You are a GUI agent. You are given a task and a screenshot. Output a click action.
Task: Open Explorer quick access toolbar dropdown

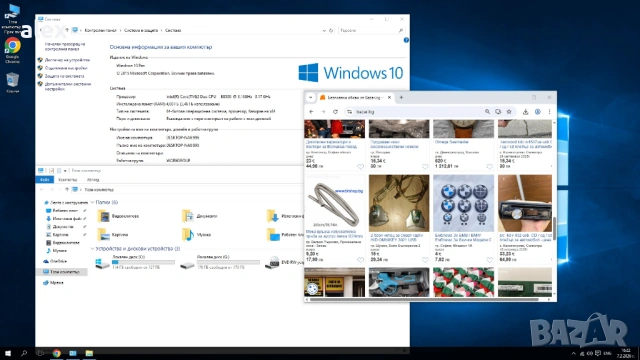[65, 171]
